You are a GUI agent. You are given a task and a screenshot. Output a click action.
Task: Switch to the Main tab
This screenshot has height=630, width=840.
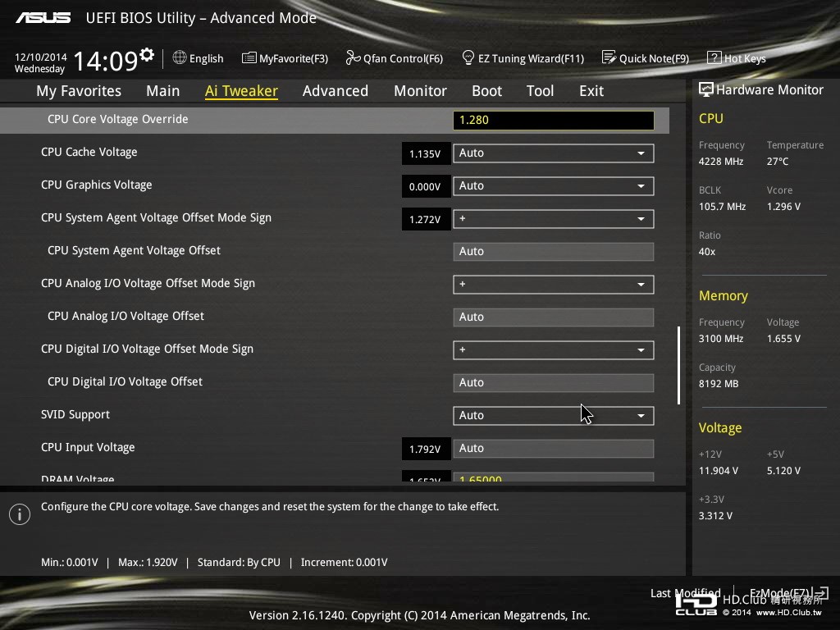tap(163, 91)
